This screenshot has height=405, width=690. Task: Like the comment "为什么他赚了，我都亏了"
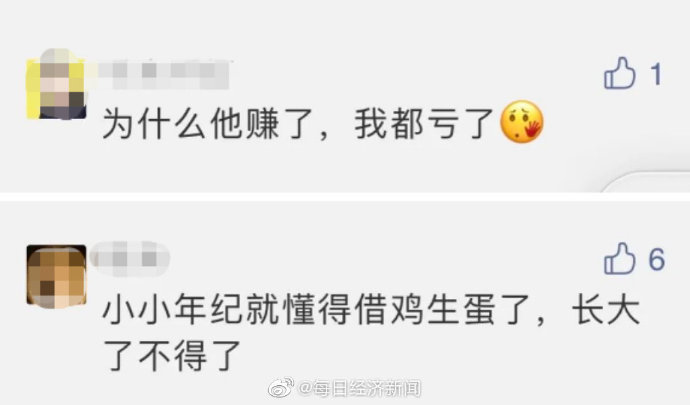[x=620, y=74]
